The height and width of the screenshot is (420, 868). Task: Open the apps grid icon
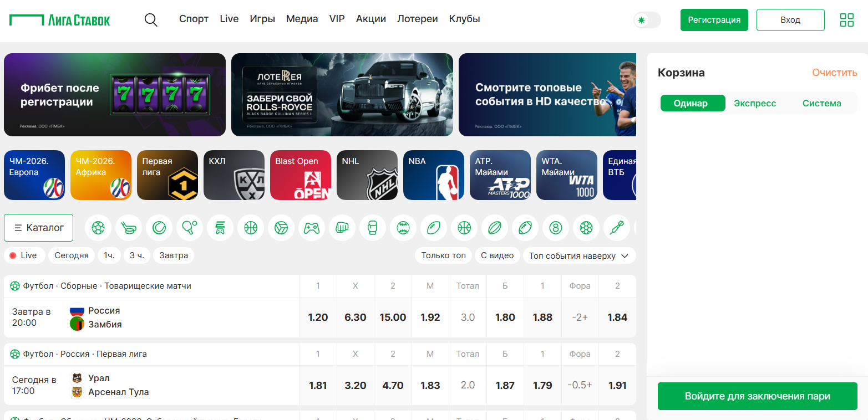pos(846,20)
